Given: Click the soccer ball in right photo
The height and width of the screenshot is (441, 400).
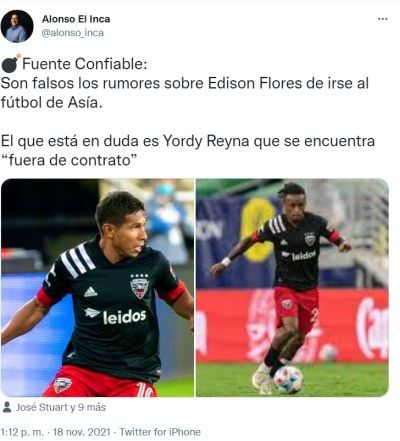Looking at the screenshot, I should (x=288, y=380).
